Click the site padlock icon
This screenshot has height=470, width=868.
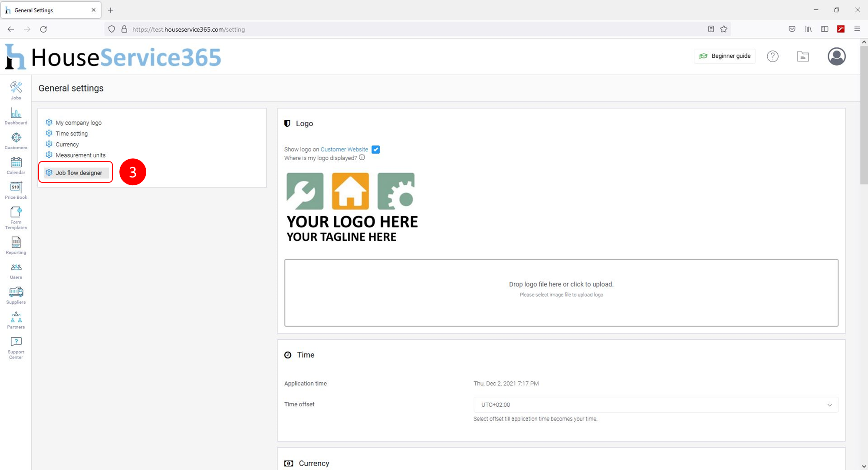pyautogui.click(x=124, y=29)
